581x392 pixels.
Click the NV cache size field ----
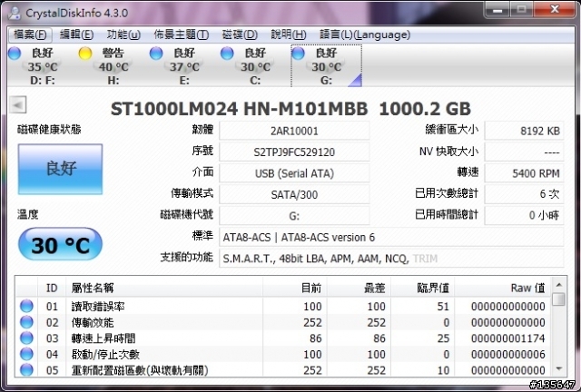[524, 152]
